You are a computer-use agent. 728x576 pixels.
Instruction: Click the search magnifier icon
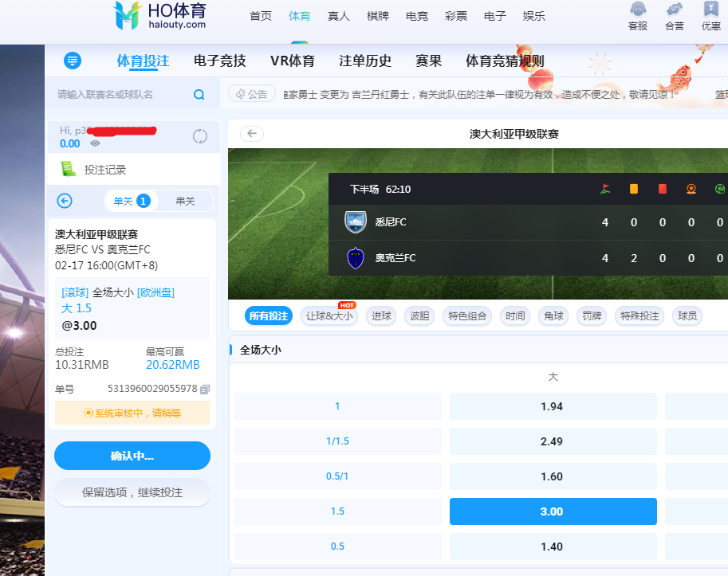[x=199, y=95]
